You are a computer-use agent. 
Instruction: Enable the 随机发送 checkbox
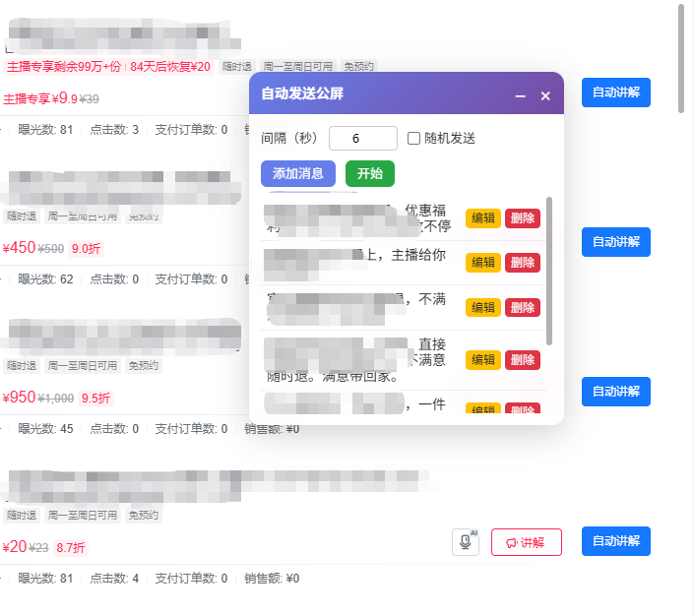(x=414, y=139)
